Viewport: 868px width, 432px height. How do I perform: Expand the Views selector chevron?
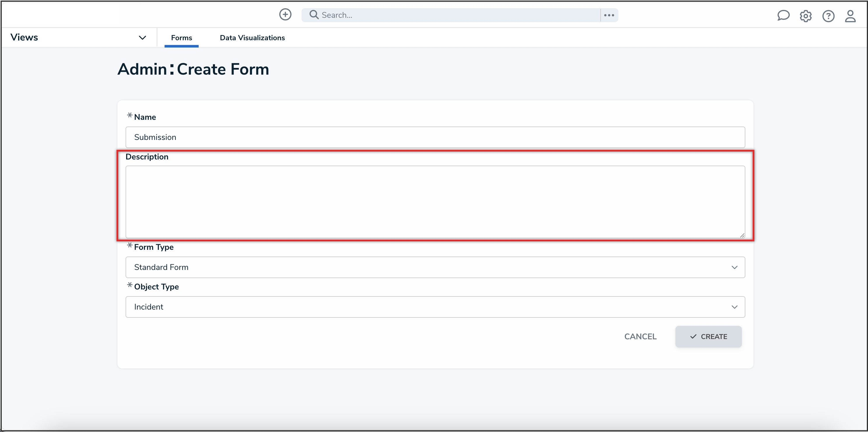pos(142,37)
